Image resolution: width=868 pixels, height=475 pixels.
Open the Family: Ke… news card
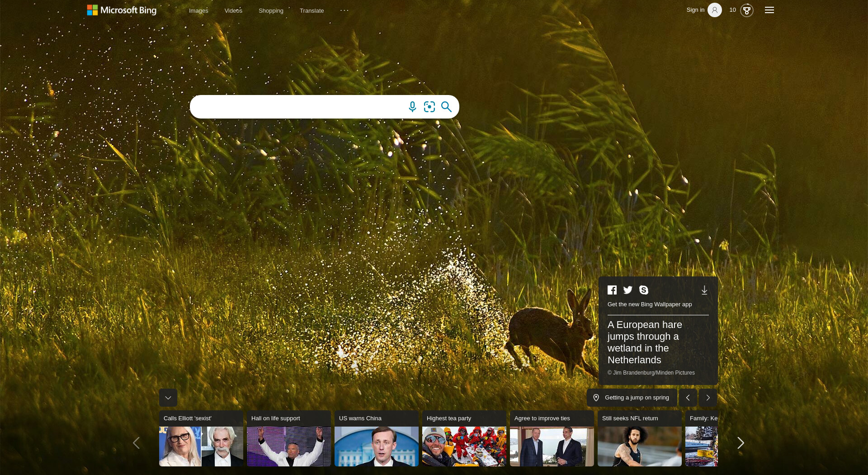pyautogui.click(x=702, y=438)
